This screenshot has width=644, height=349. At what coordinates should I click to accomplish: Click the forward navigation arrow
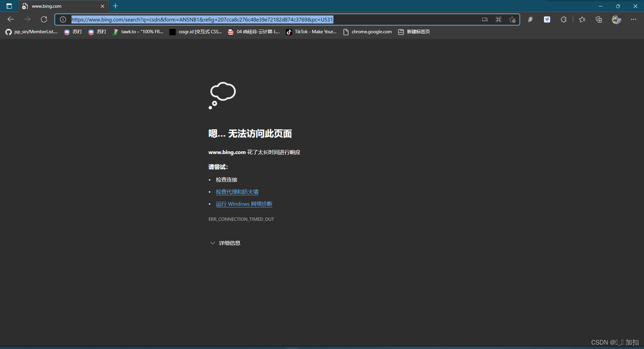pos(27,19)
